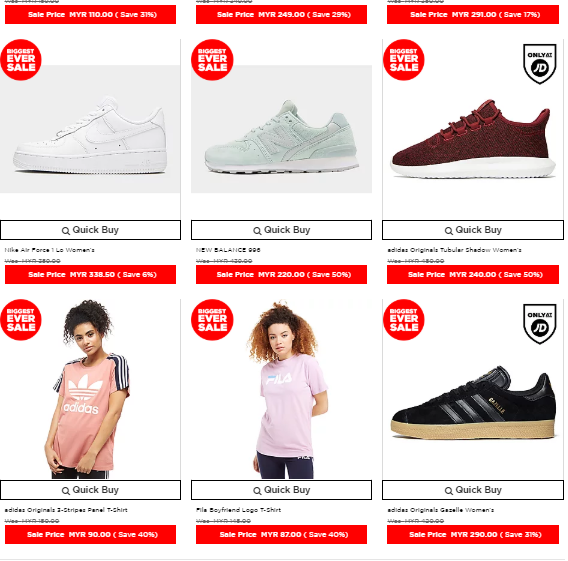Click the Only At JD badge on Tubular Shadow
This screenshot has height=561, width=568.
540,64
